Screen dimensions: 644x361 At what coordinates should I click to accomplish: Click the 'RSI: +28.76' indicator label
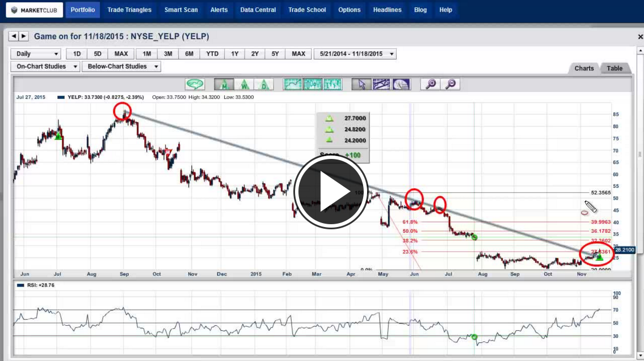pos(41,285)
